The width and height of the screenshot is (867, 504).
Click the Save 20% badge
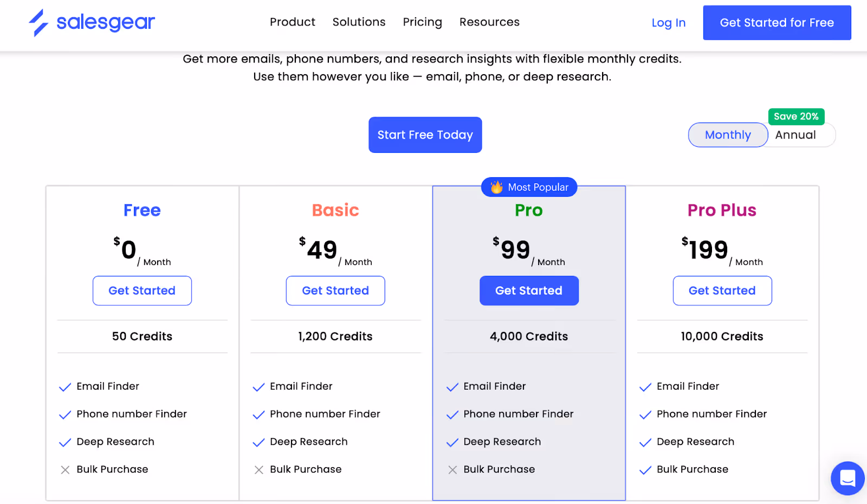pos(796,117)
